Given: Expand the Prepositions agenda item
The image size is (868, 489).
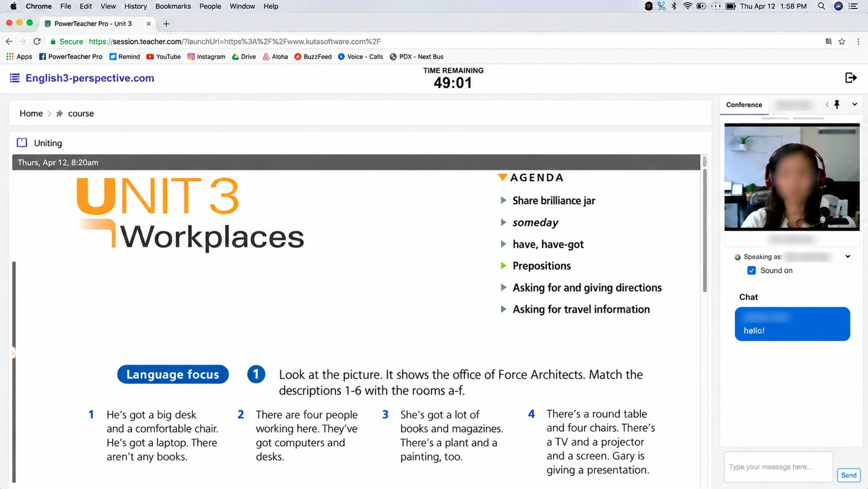Looking at the screenshot, I should click(503, 266).
